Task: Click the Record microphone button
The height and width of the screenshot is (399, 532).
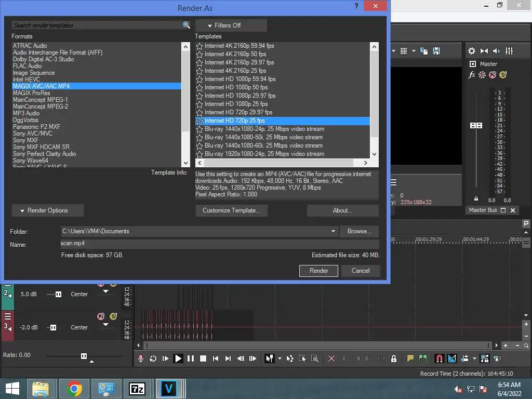Action: pyautogui.click(x=140, y=358)
